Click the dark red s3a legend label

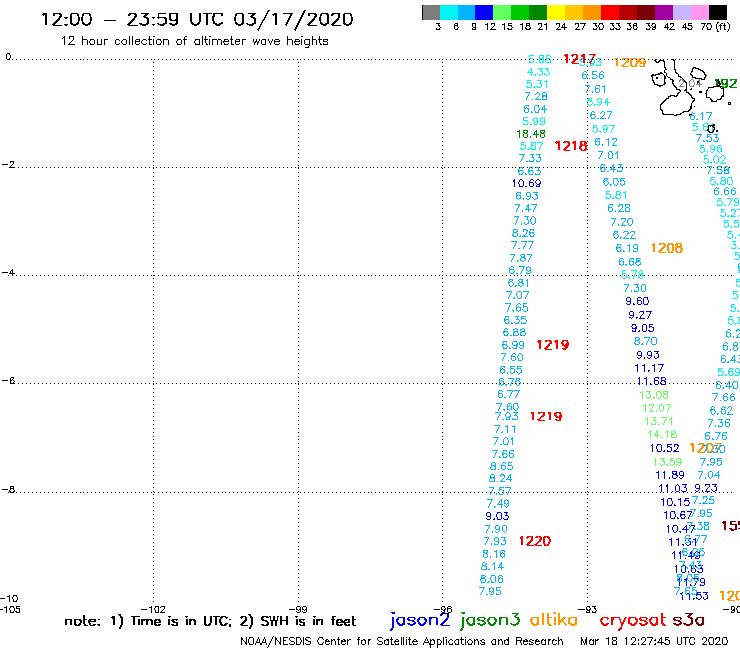[x=689, y=620]
